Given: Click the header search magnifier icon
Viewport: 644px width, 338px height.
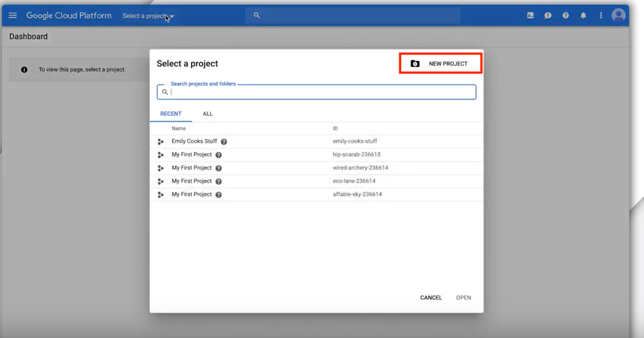Looking at the screenshot, I should coord(257,15).
